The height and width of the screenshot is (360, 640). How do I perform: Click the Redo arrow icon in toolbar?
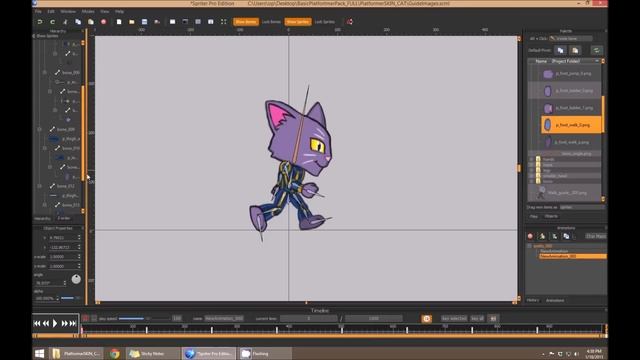tap(52, 22)
